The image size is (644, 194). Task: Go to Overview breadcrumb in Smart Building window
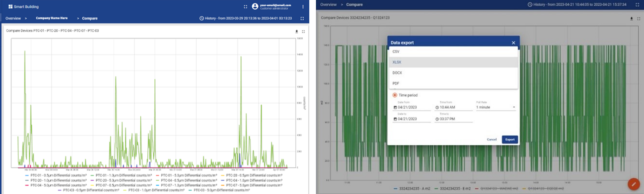[13, 18]
